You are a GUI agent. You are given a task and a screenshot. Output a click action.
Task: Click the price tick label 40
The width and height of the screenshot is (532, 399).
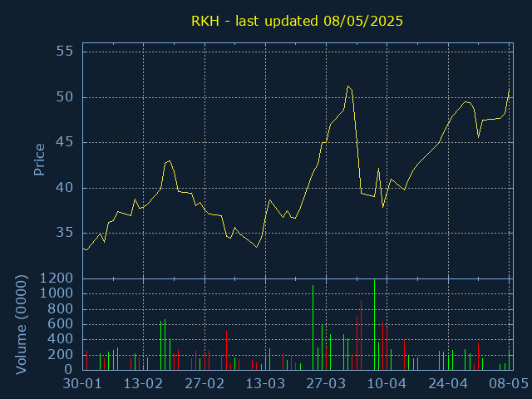65,188
